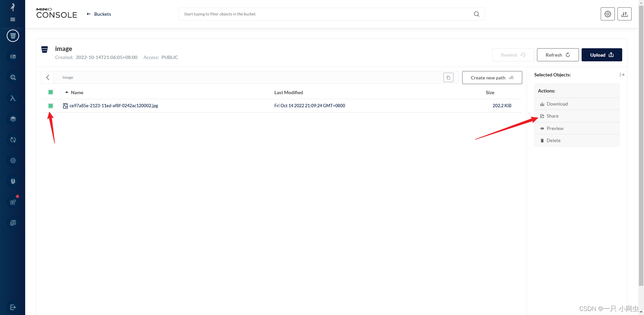The width and height of the screenshot is (644, 315).
Task: Click the image file type icon
Action: (x=65, y=106)
